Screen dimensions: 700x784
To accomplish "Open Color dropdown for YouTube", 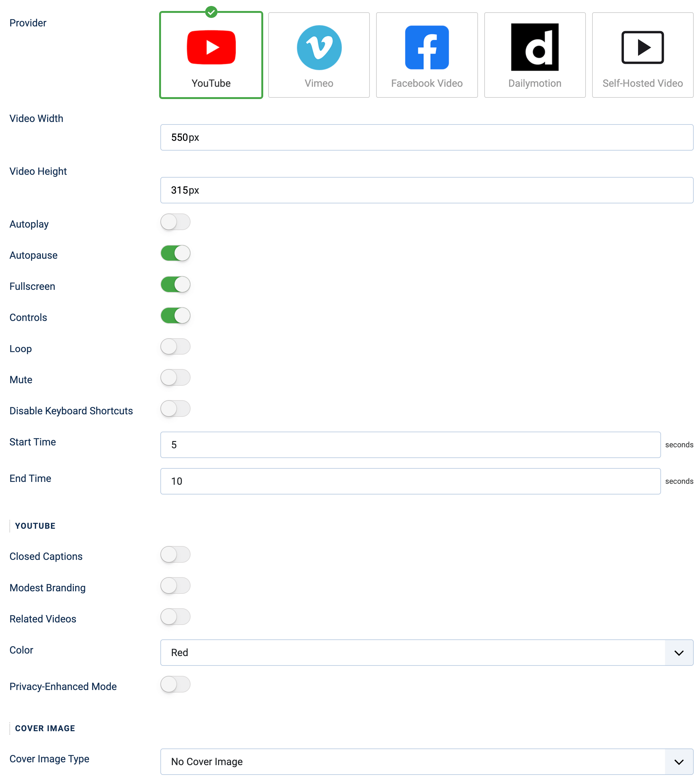I will click(x=425, y=652).
